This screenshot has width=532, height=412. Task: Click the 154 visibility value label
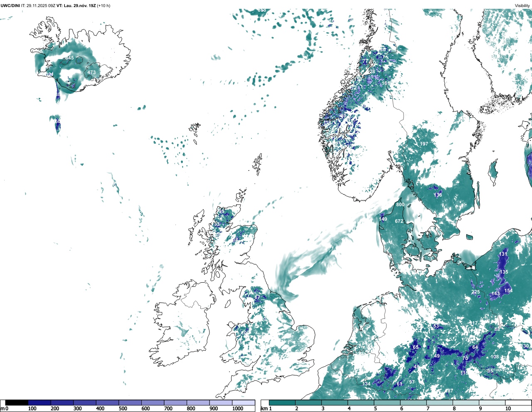pyautogui.click(x=508, y=291)
